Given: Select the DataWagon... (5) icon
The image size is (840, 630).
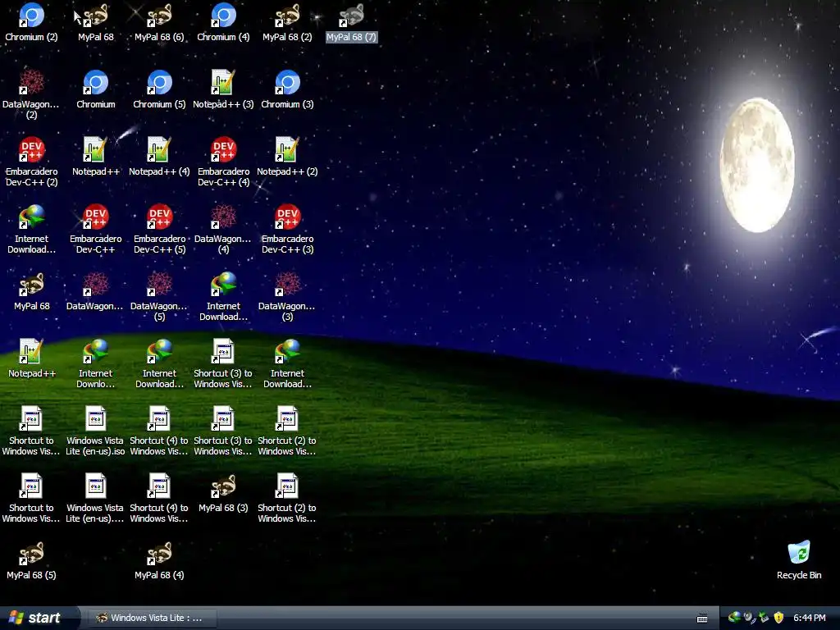Looking at the screenshot, I should pos(159,296).
